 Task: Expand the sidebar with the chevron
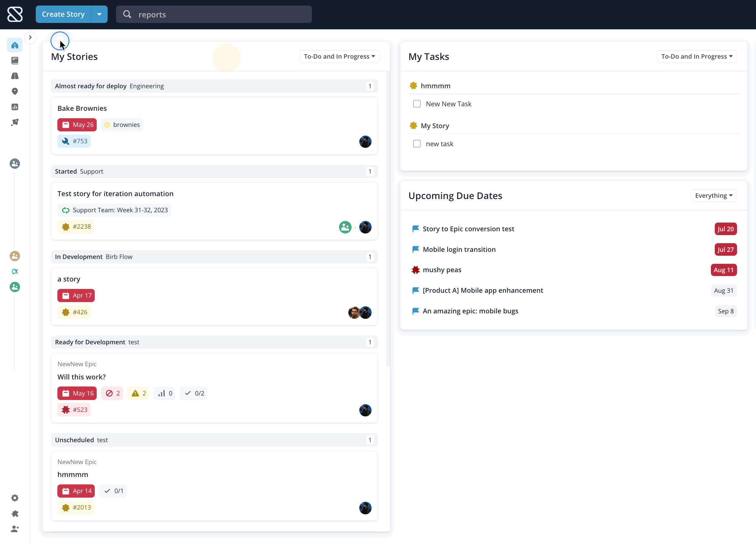click(x=30, y=37)
